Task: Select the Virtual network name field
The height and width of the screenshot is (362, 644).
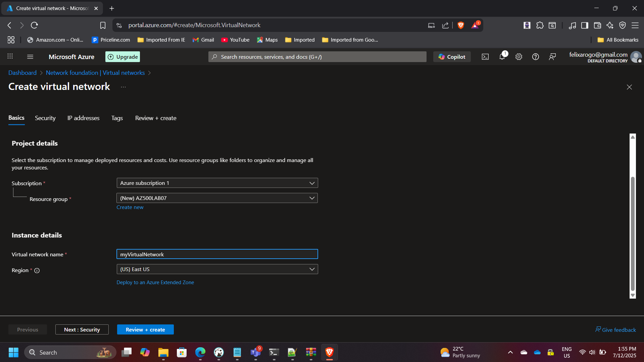Action: [x=217, y=254]
